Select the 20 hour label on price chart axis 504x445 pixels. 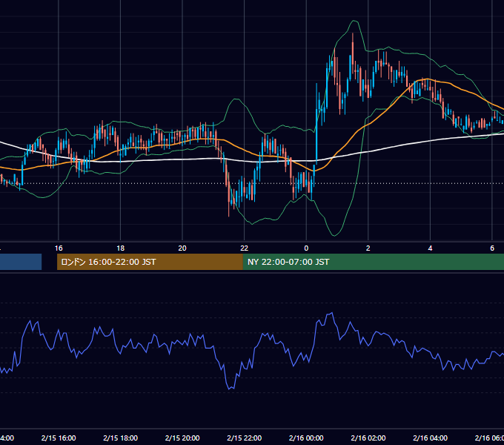[182, 248]
